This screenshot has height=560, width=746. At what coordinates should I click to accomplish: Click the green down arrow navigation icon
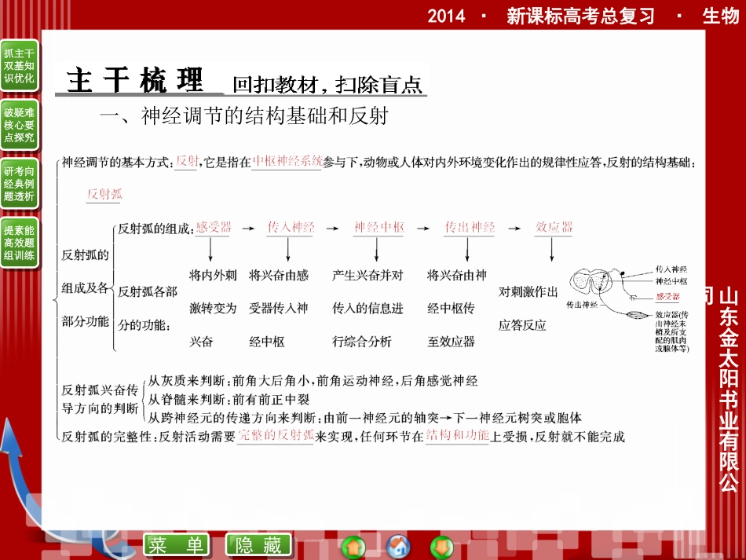pos(442,547)
